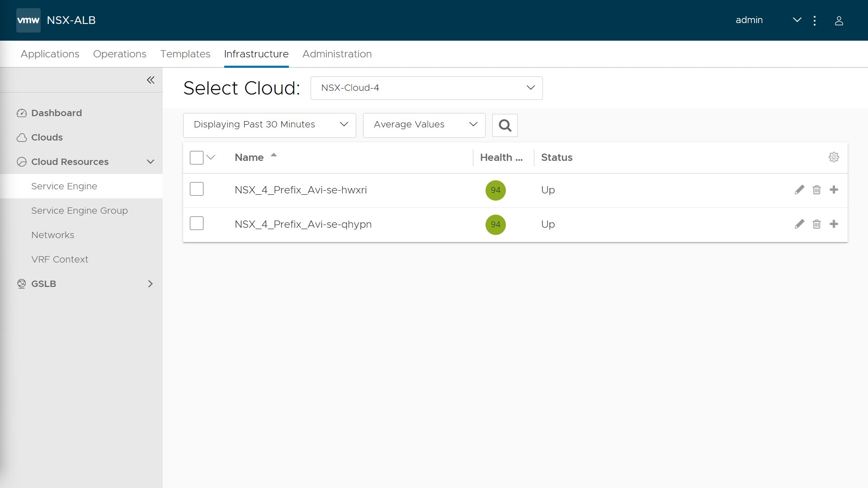Screen dimensions: 868x488
Task: Click the search magnifier icon
Action: pyautogui.click(x=505, y=125)
